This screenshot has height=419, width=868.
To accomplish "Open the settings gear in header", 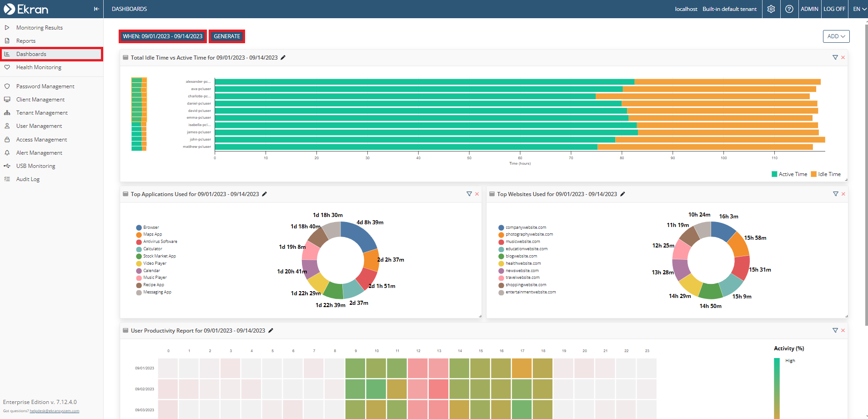I will pyautogui.click(x=771, y=9).
